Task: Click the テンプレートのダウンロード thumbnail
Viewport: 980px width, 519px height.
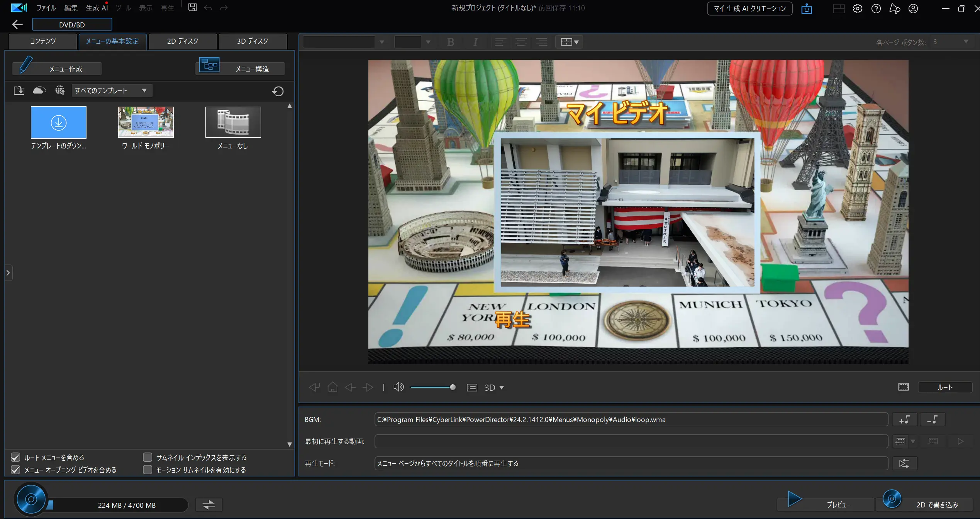Action: [59, 122]
